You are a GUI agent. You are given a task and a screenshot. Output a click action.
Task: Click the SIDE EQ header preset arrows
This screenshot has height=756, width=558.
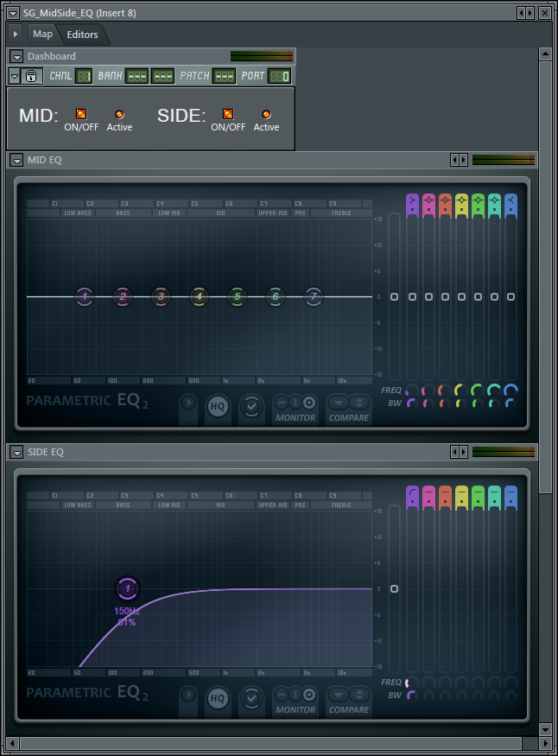click(459, 452)
